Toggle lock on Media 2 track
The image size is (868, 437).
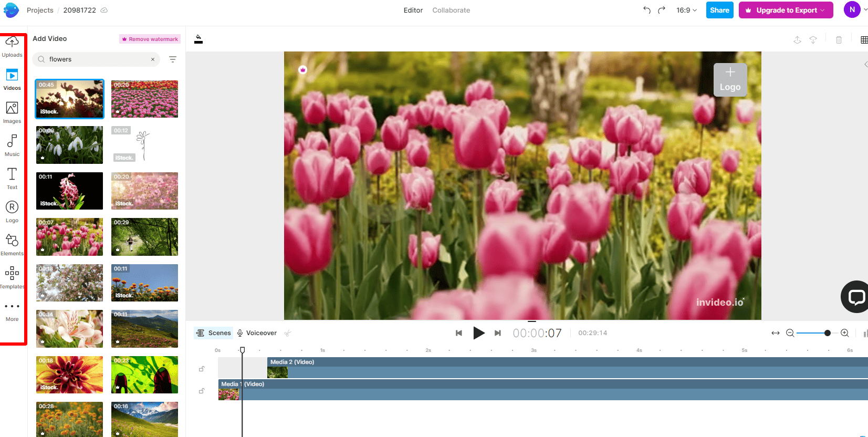[x=202, y=369]
